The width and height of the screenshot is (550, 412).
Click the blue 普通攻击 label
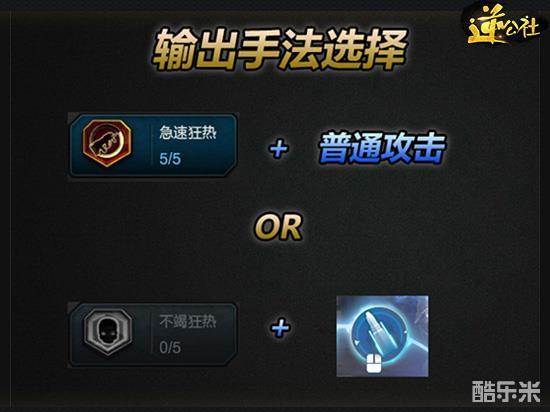click(x=382, y=148)
